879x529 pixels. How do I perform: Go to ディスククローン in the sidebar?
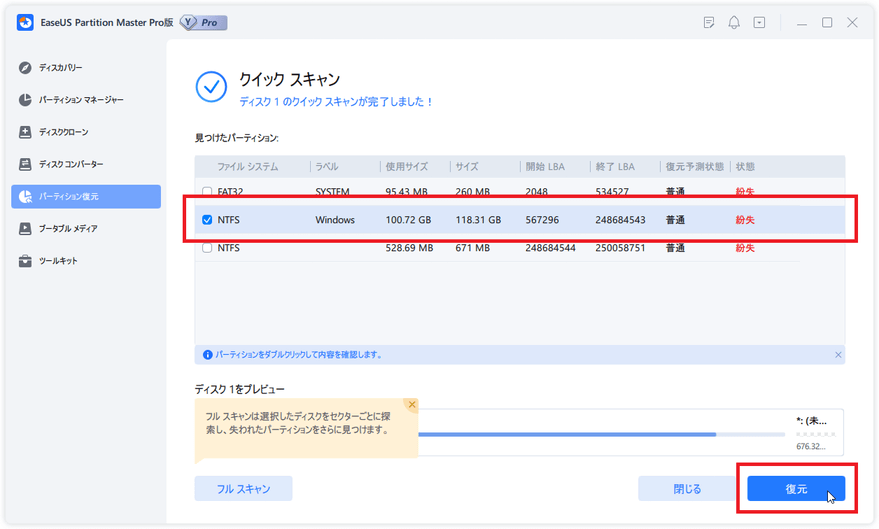tap(63, 132)
